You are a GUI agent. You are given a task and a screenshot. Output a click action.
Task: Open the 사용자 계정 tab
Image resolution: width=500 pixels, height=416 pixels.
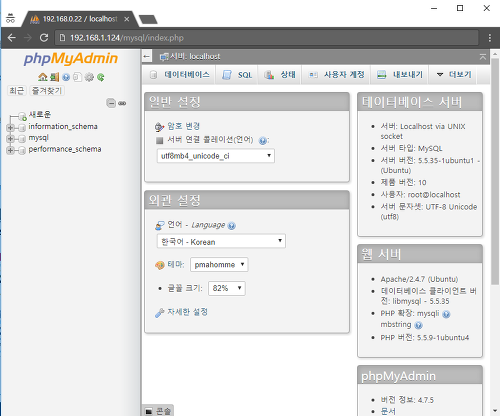336,75
